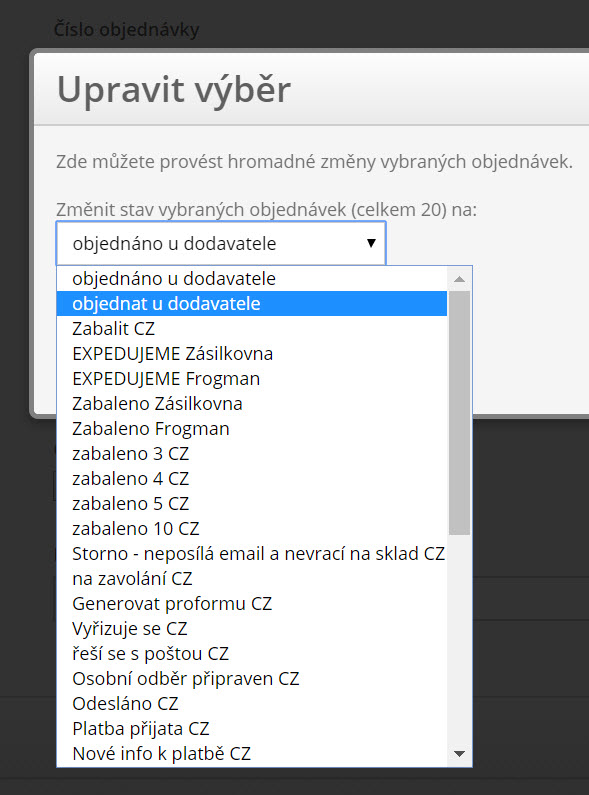Select 'Zabalit CZ' status
This screenshot has height=795, width=589.
pos(252,329)
